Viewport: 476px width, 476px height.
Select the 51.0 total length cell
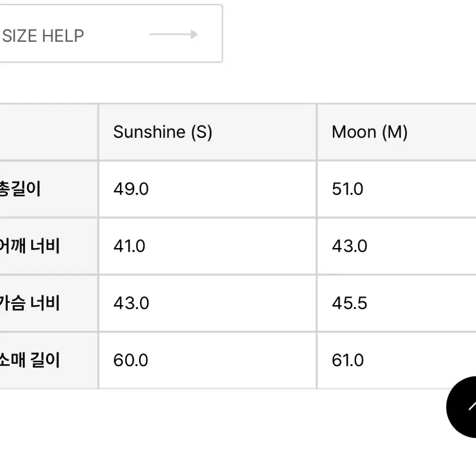click(x=396, y=189)
